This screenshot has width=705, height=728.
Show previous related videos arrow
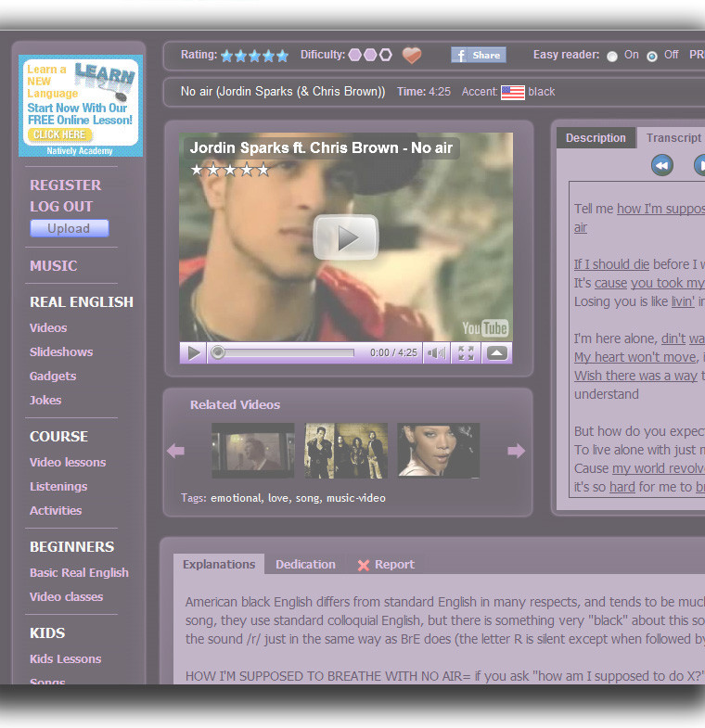[175, 451]
